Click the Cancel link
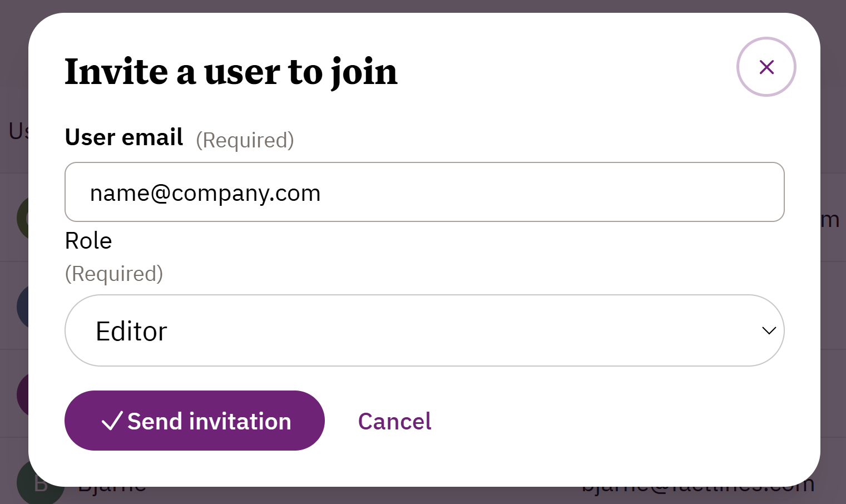 tap(394, 421)
